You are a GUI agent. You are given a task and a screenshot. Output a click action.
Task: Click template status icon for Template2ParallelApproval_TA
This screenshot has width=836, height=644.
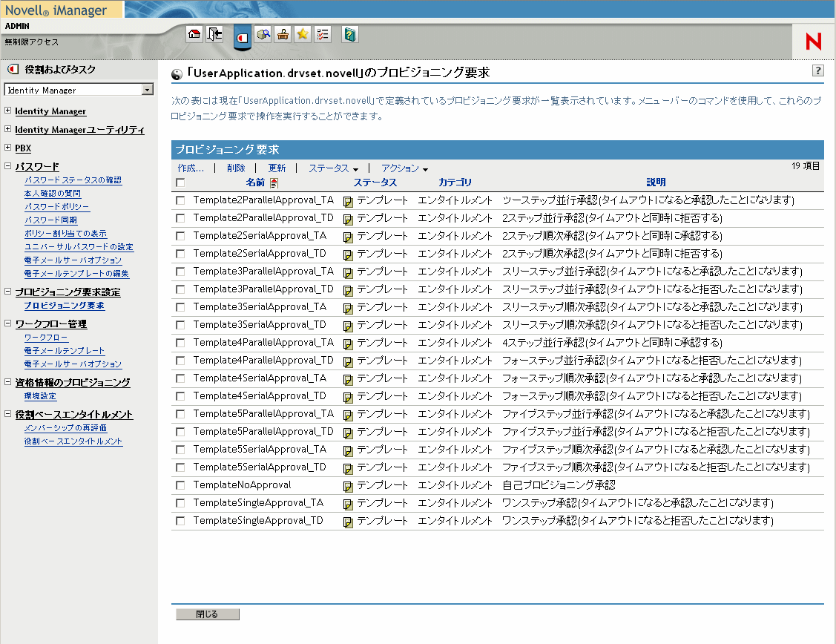tap(348, 202)
